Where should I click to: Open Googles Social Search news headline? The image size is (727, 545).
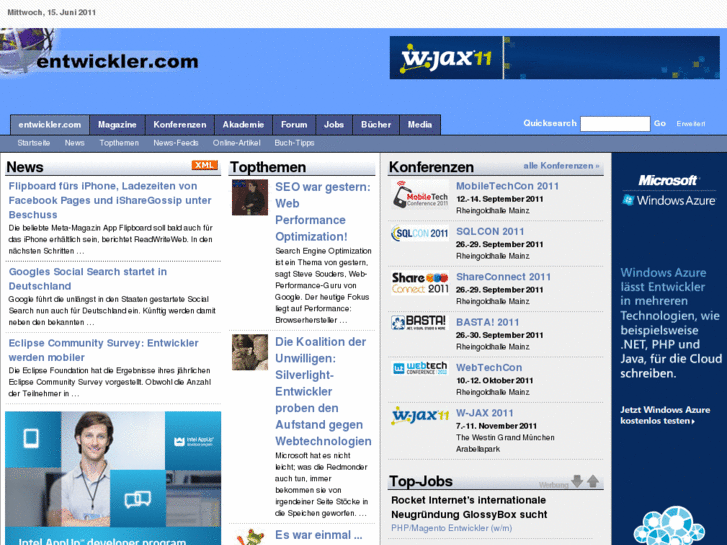pos(88,279)
